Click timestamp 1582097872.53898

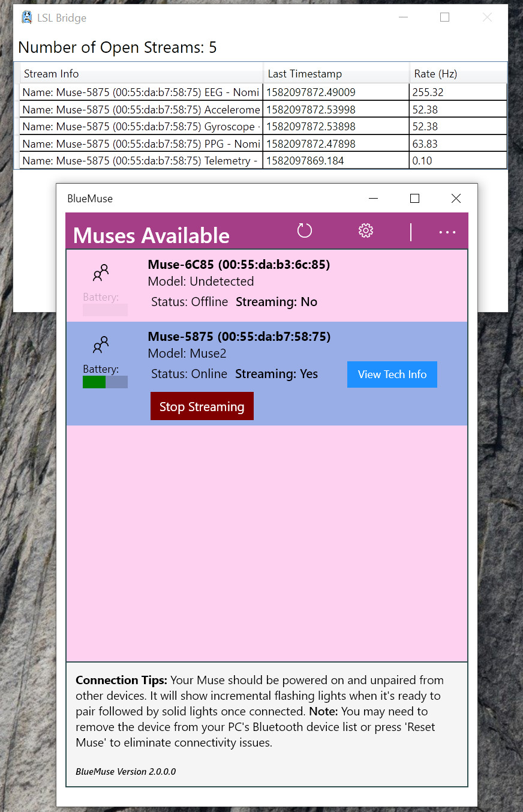[x=311, y=127]
